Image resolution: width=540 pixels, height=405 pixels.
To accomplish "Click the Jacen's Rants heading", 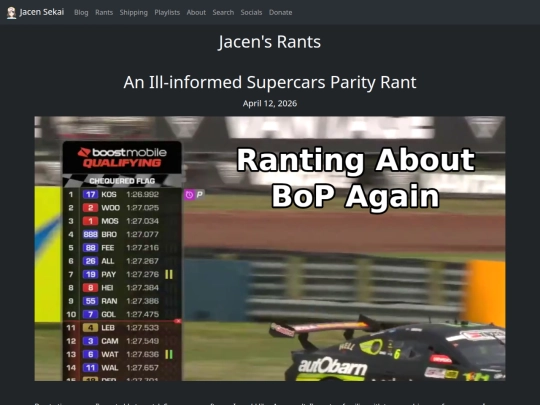I will 270,42.
